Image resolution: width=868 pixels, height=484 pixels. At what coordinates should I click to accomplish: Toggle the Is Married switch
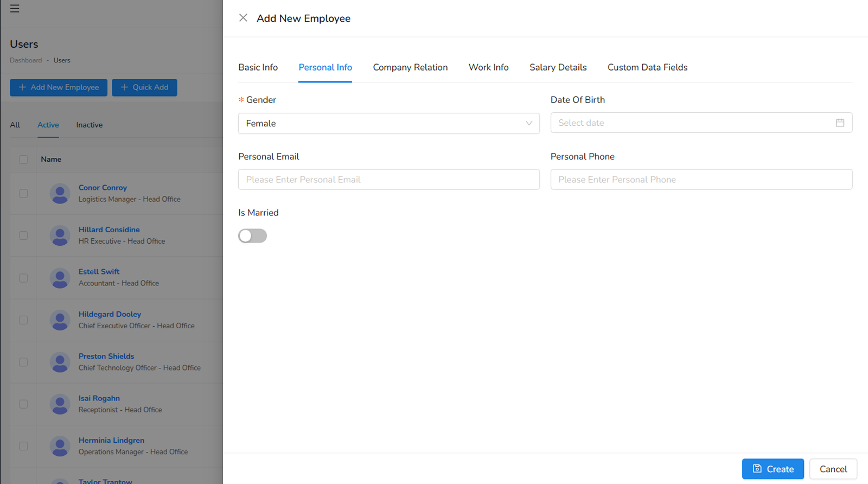point(252,235)
